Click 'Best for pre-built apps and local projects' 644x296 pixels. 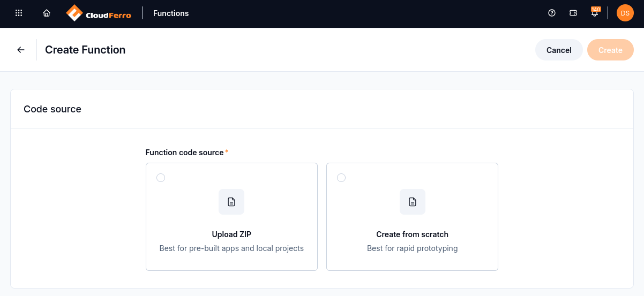coord(231,248)
